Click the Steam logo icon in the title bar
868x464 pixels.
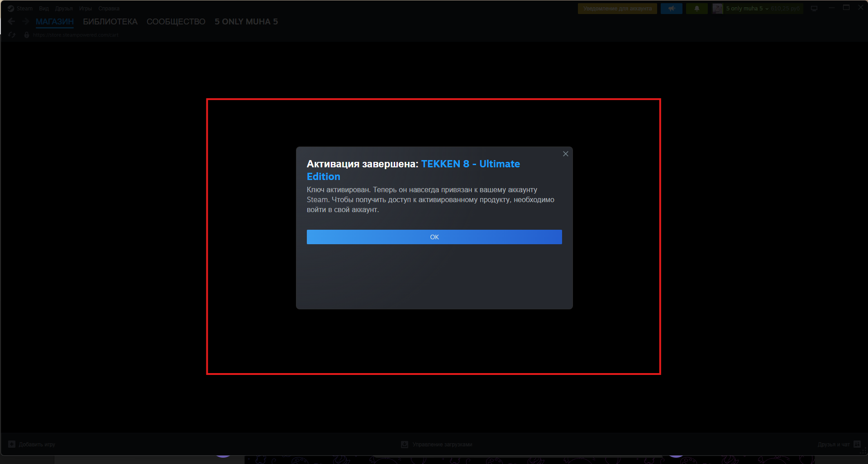(11, 9)
